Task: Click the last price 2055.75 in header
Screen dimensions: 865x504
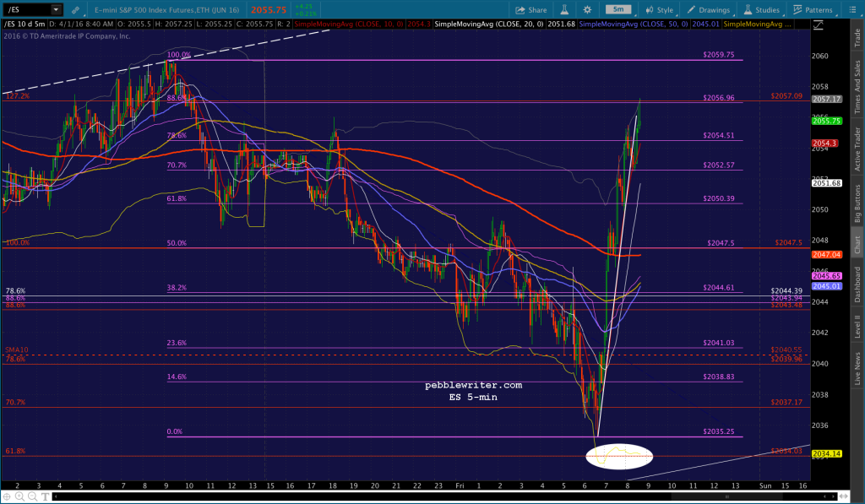Action: (269, 10)
